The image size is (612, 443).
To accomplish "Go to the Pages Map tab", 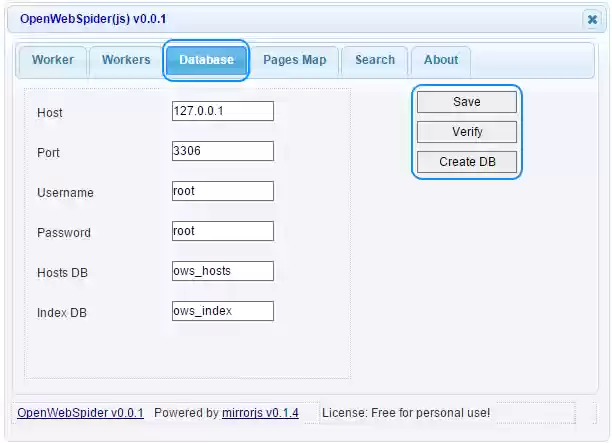I will tap(294, 60).
